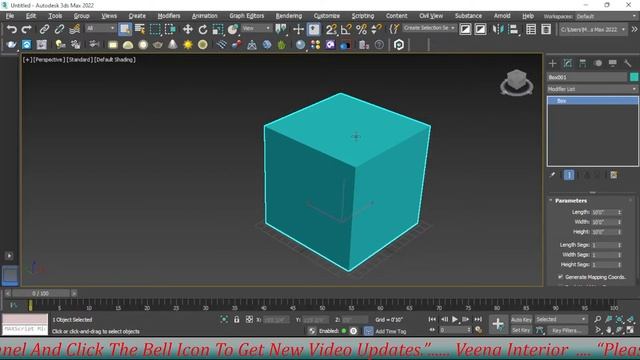Viewport: 640px width, 360px height.
Task: Click the Mirror tool icon
Action: 498,29
